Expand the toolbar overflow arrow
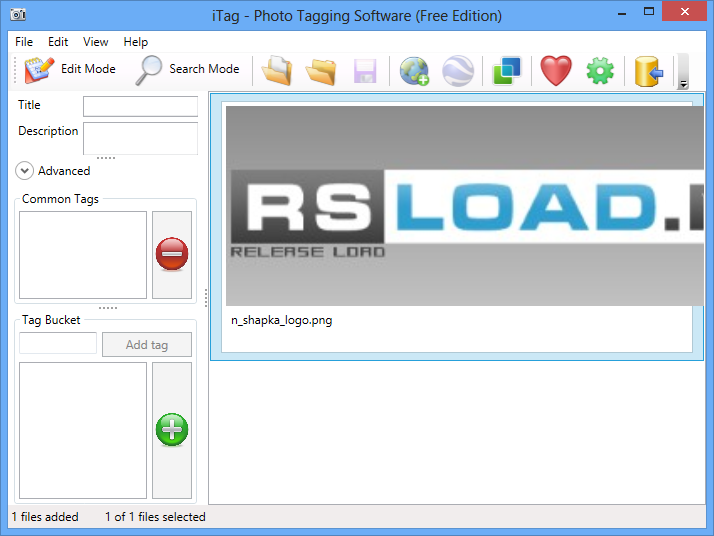Image resolution: width=714 pixels, height=536 pixels. tap(683, 71)
